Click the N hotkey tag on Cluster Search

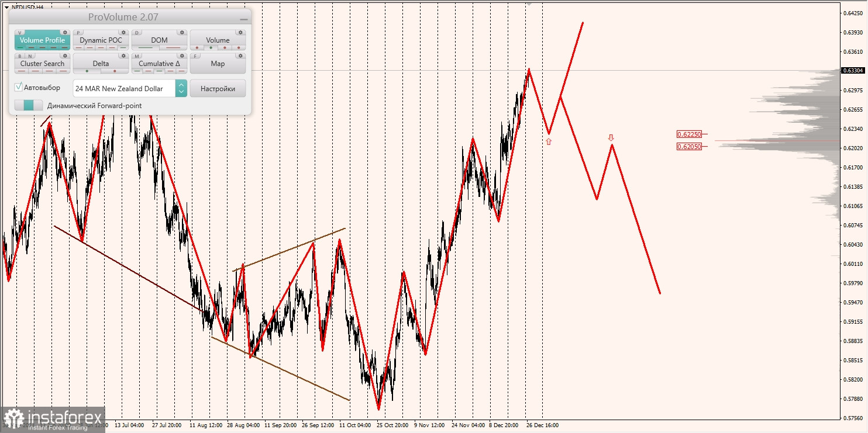[29, 56]
